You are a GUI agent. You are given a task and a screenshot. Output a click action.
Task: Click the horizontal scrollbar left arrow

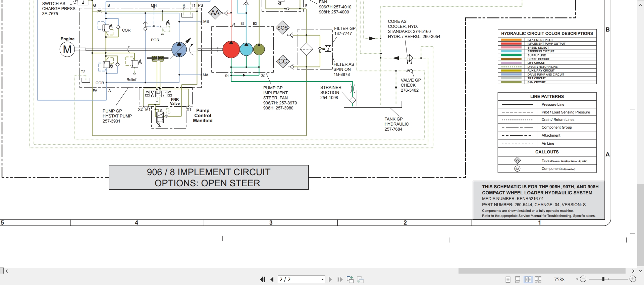pos(7,271)
